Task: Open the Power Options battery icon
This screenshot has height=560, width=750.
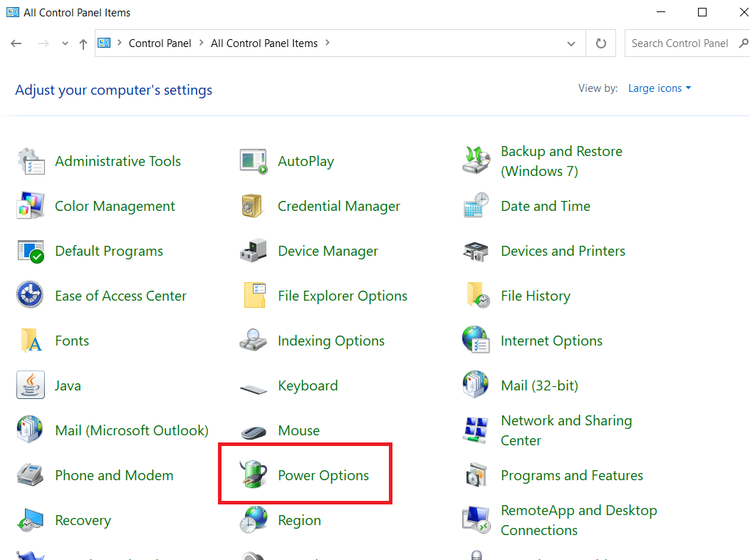Action: click(253, 475)
